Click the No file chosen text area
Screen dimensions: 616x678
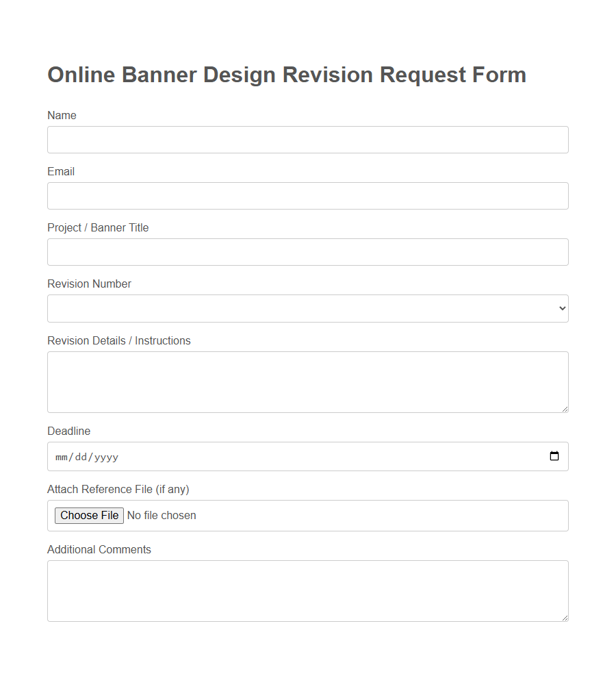pos(162,515)
